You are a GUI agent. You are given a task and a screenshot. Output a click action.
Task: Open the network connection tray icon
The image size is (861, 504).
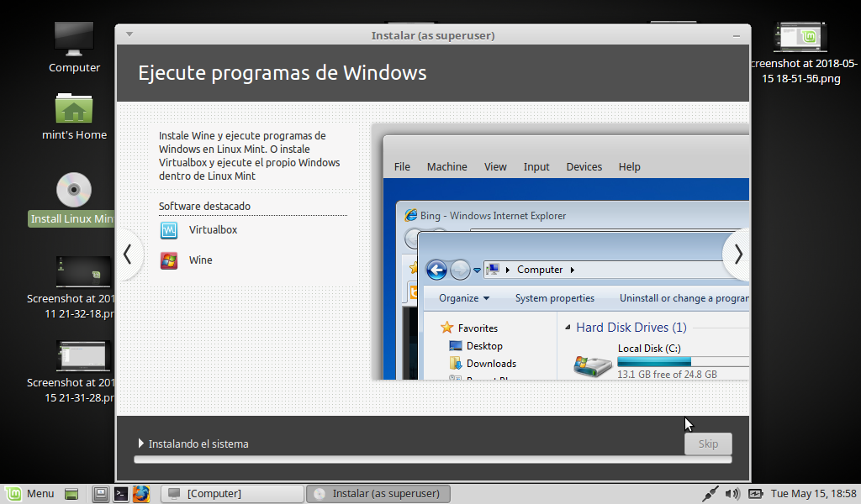tap(710, 494)
